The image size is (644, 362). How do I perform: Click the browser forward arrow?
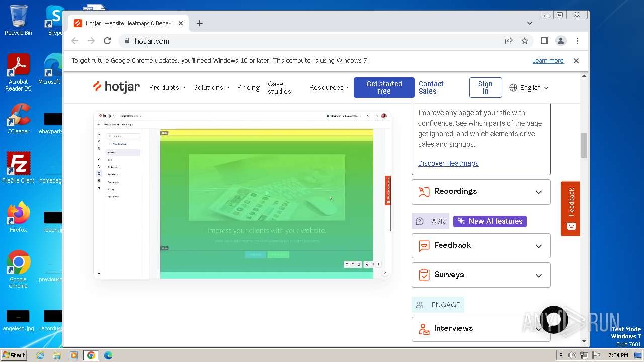[91, 41]
